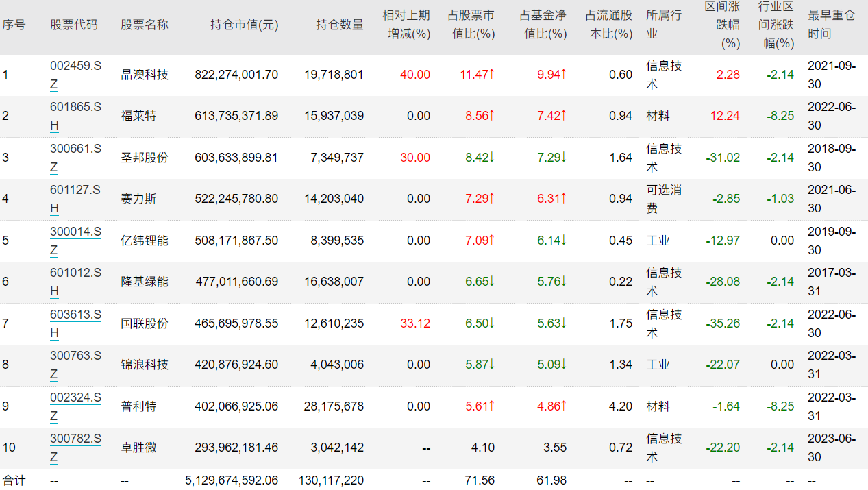Click market value 603,633,899.81
The height and width of the screenshot is (490, 868).
[x=236, y=158]
